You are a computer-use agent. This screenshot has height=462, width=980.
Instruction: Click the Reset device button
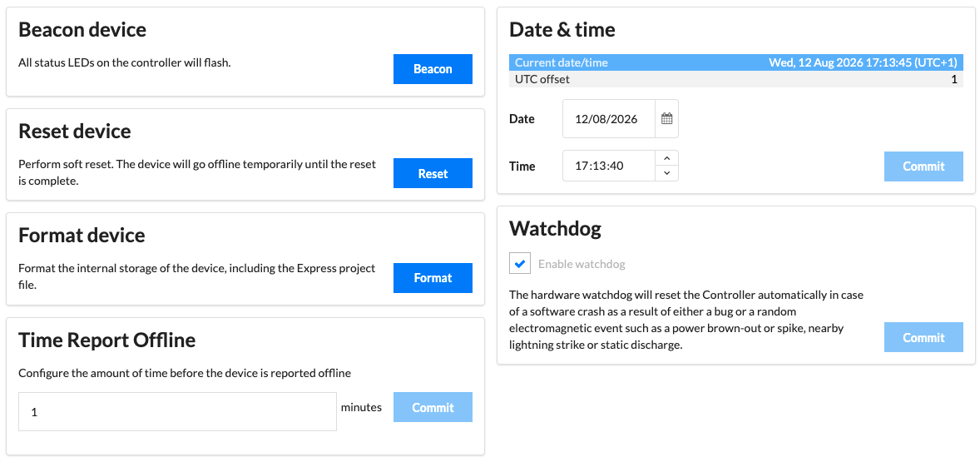coord(433,173)
